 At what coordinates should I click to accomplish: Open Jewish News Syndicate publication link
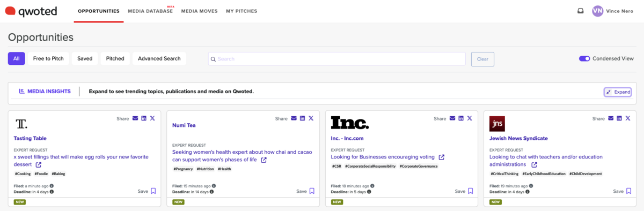(x=519, y=138)
